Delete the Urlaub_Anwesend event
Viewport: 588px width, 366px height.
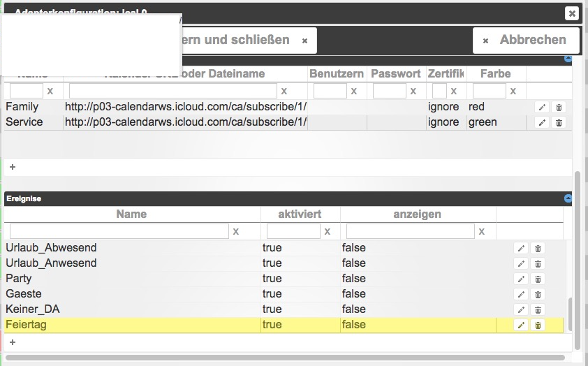538,263
